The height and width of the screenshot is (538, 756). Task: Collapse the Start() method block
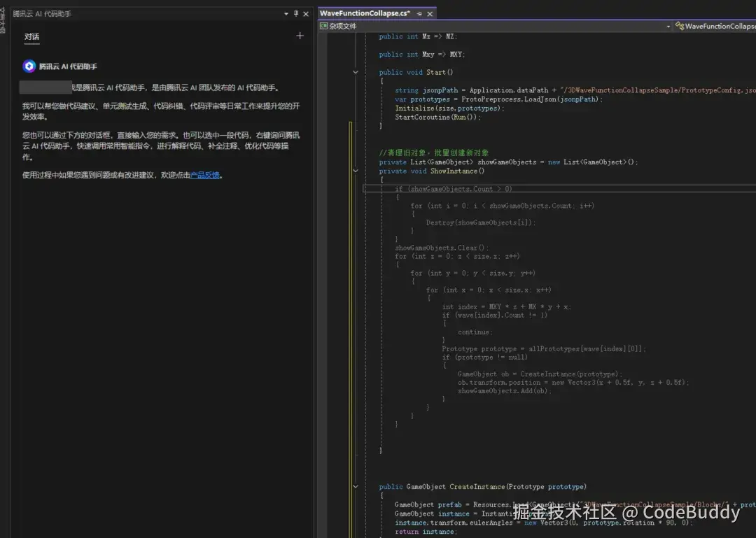tap(356, 72)
